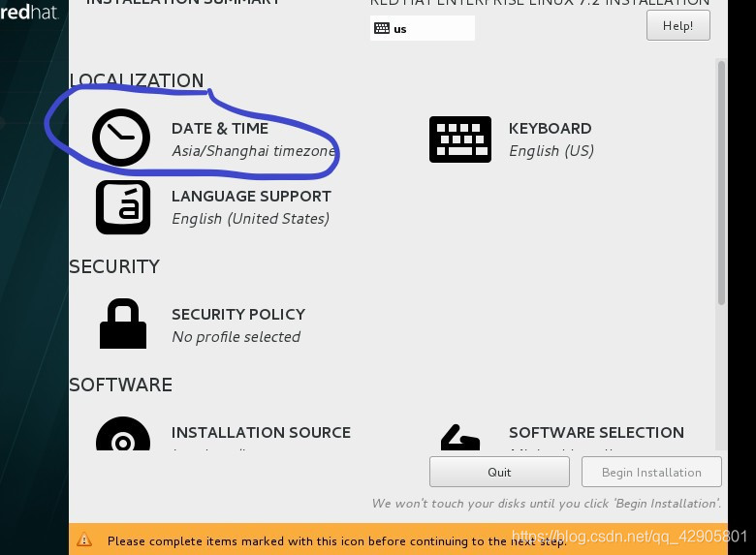Open the DATE & TIME settings label
The image size is (756, 555).
(x=220, y=129)
